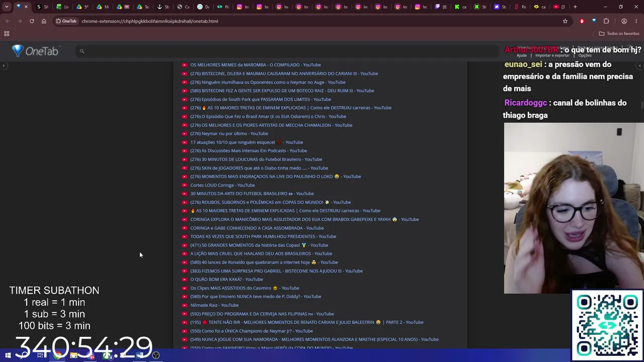
Task: Click YouTube favicon beside 'Cortes LOUD Coringa'
Action: pos(185,185)
